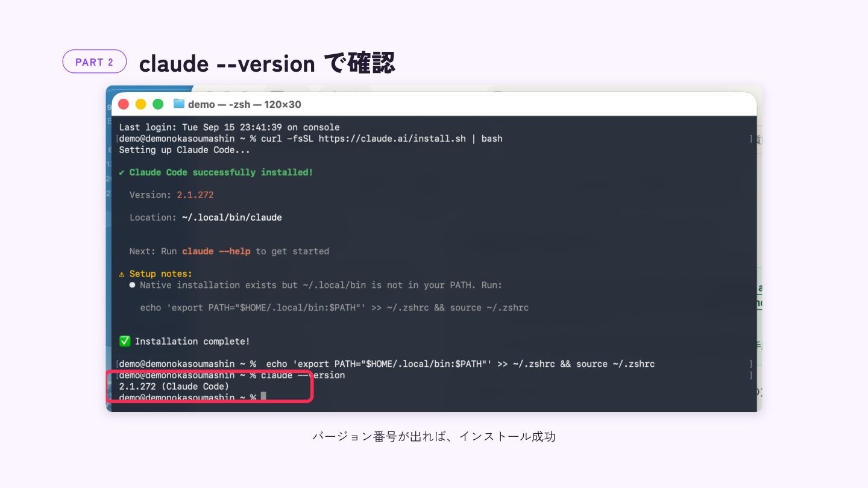Click the heading 'claude --version で確認'
Screen dimensions: 868x488
267,63
